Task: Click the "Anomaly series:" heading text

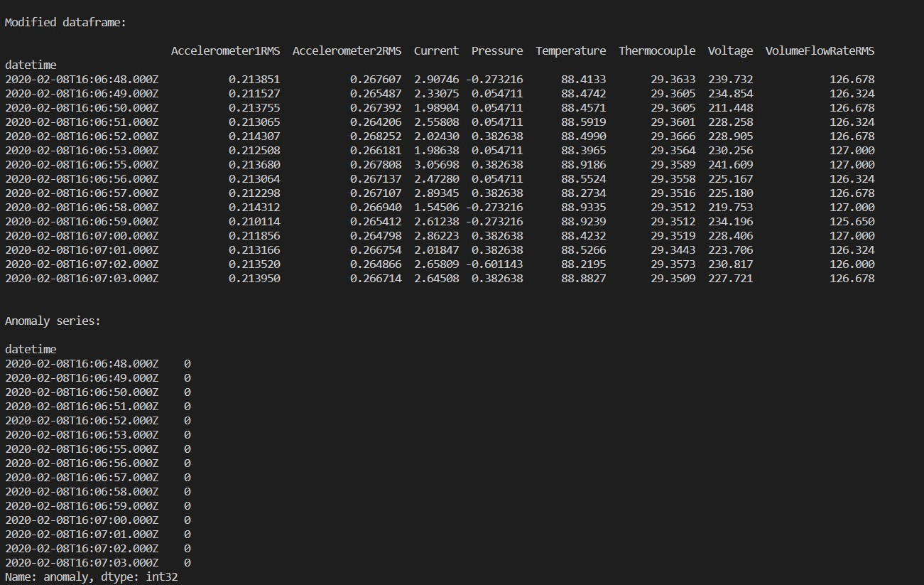Action: pos(53,321)
